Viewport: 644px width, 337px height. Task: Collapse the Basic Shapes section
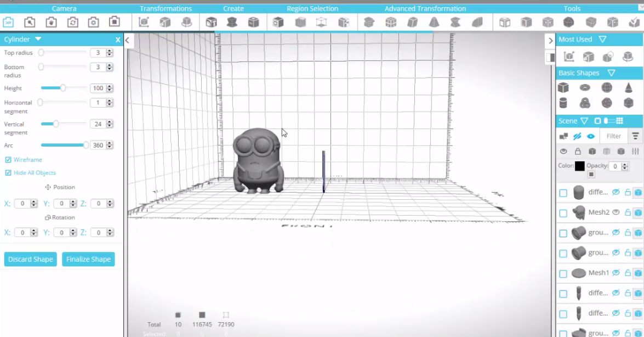pos(612,73)
